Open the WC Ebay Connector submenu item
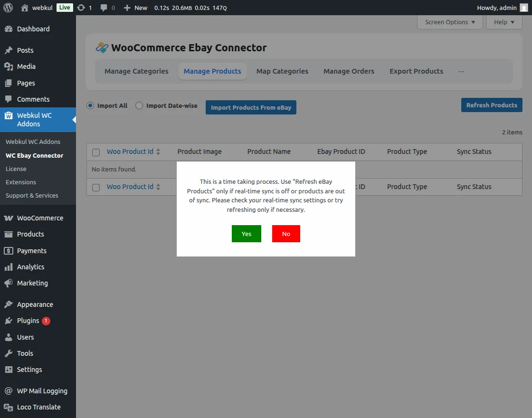 (x=35, y=155)
